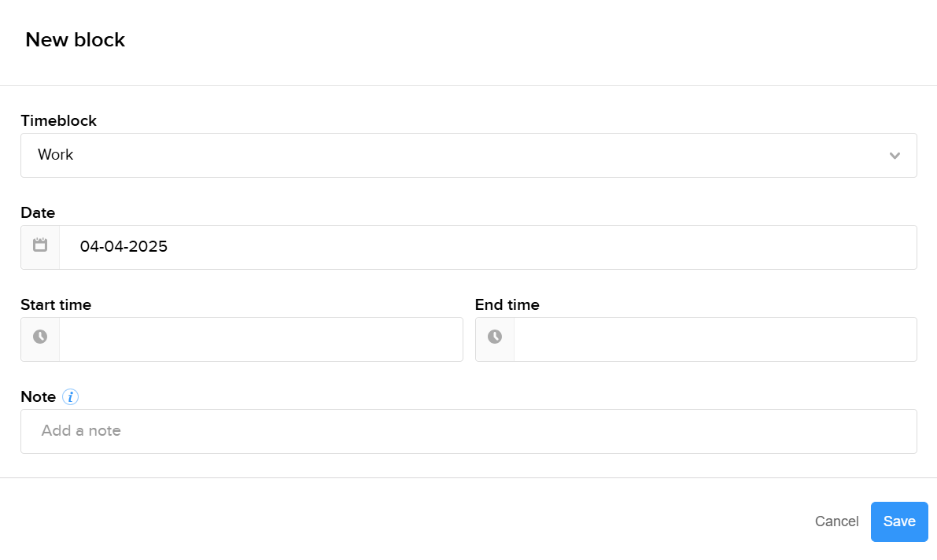Select the date field showing 04-04-2025
This screenshot has width=937, height=560.
click(x=315, y=246)
